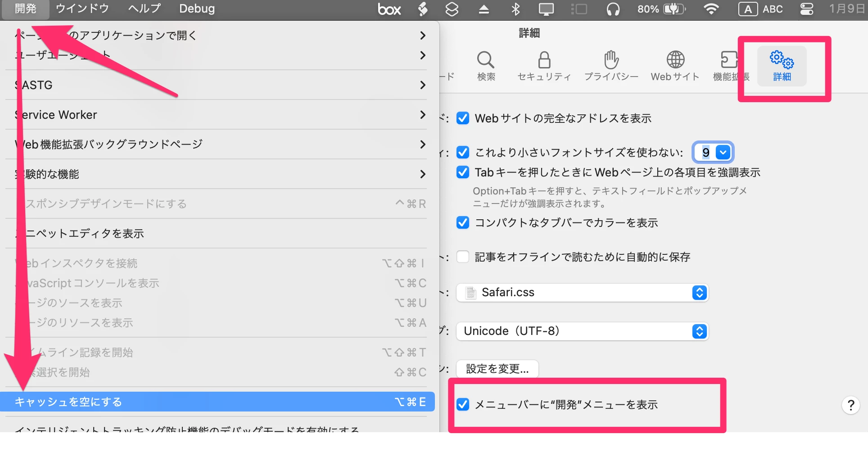The height and width of the screenshot is (452, 868).
Task: Open the 機能拡張 extensions tab
Action: point(730,66)
